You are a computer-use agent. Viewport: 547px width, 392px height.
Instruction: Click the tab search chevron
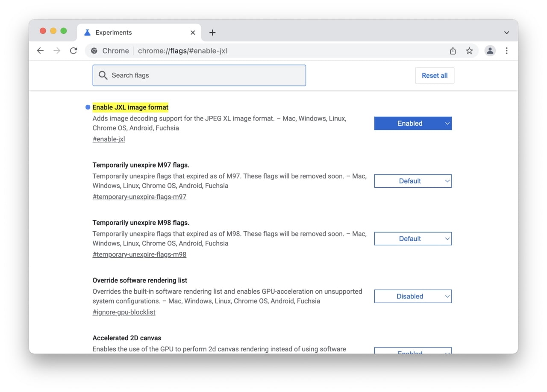506,32
